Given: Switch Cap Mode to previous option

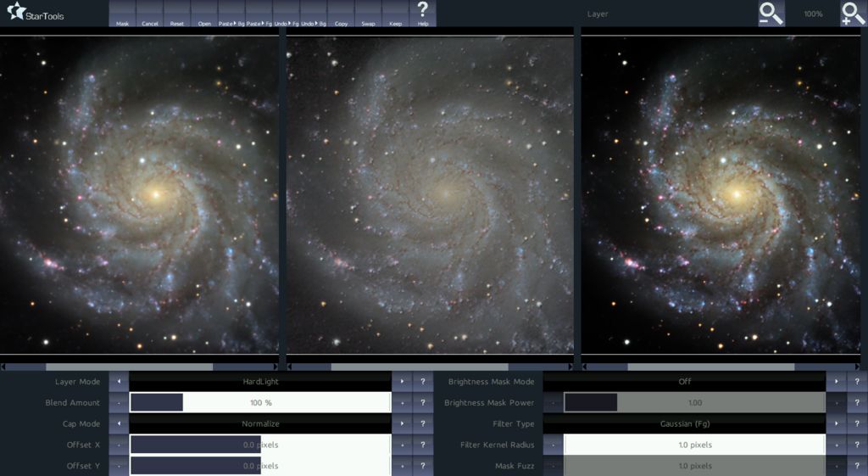Looking at the screenshot, I should [119, 423].
